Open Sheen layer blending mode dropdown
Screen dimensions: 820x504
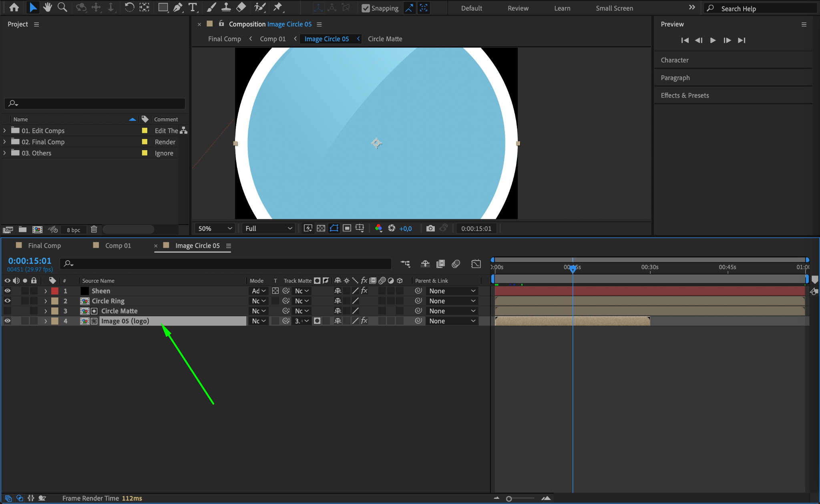[259, 291]
